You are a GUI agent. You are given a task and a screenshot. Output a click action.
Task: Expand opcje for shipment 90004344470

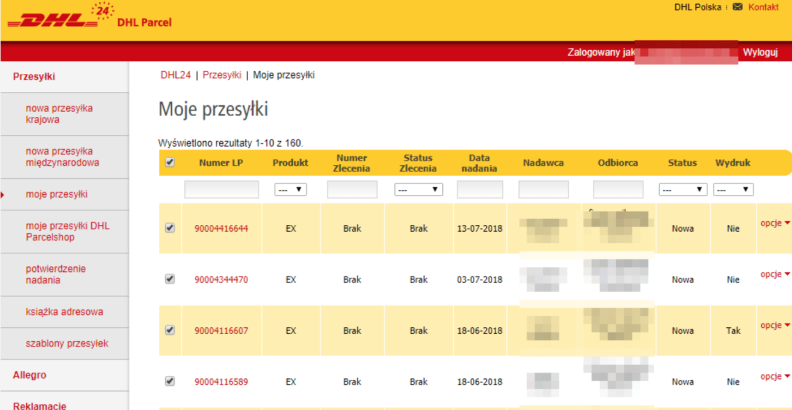[x=775, y=274]
